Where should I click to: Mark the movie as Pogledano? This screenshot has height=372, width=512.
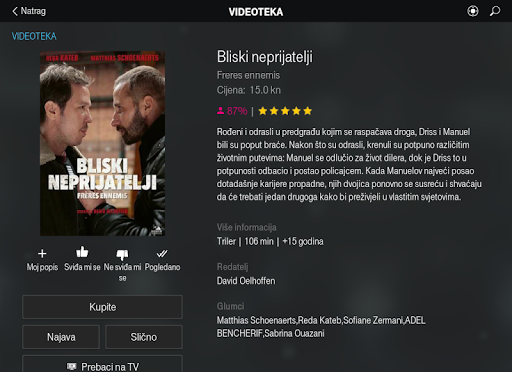[162, 254]
